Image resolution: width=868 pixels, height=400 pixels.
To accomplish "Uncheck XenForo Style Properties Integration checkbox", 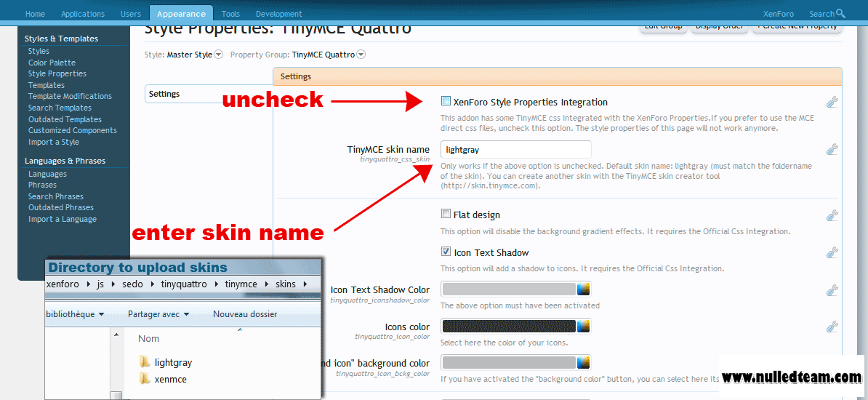I will [x=446, y=101].
